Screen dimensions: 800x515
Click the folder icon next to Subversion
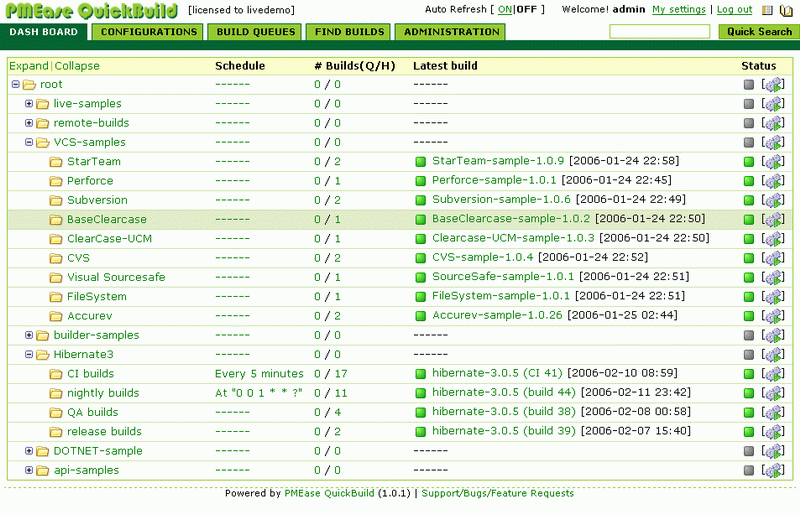(x=56, y=200)
